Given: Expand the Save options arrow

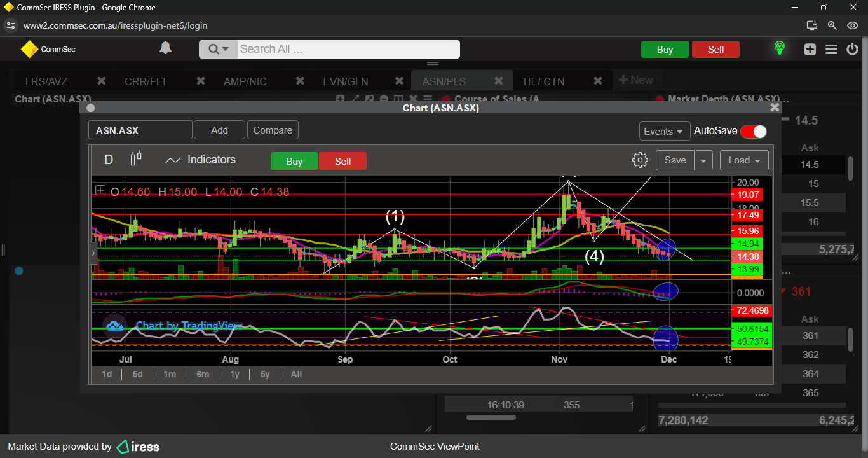Looking at the screenshot, I should 703,161.
